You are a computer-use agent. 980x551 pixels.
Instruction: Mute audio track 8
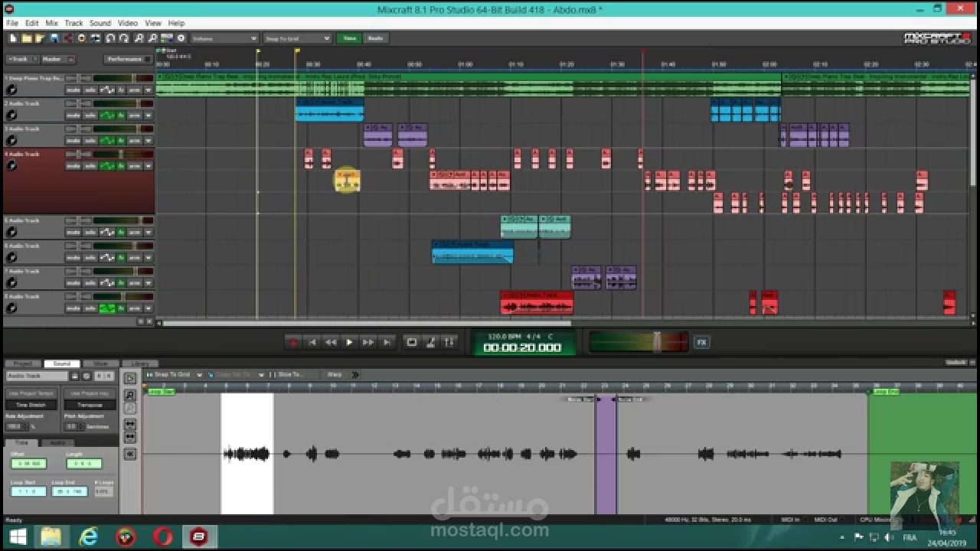tap(73, 308)
